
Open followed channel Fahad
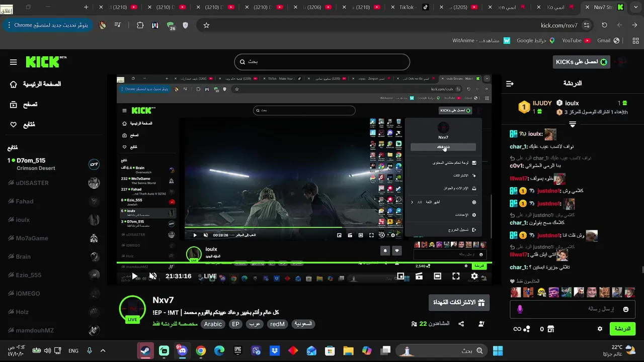coord(53,201)
